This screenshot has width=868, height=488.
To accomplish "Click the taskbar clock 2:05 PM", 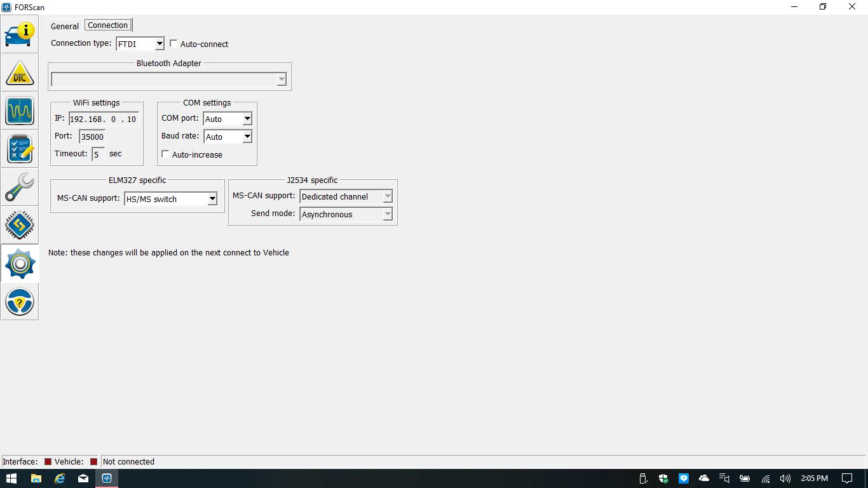I will (x=815, y=478).
